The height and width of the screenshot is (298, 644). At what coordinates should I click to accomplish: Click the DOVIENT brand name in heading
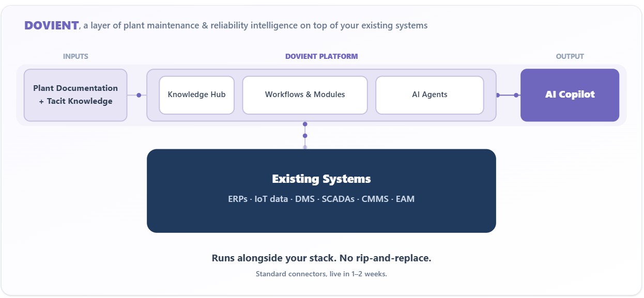coord(51,25)
